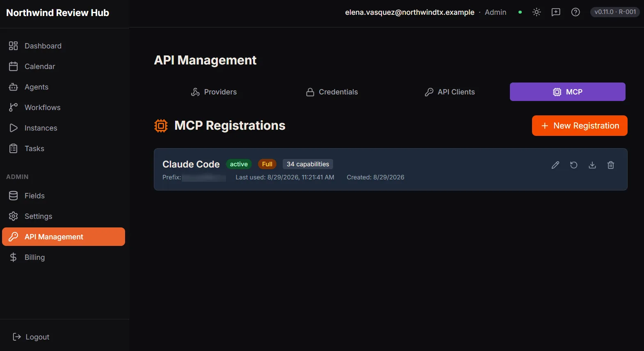Viewport: 644px width, 351px height.
Task: Open help question mark icon
Action: pyautogui.click(x=575, y=12)
